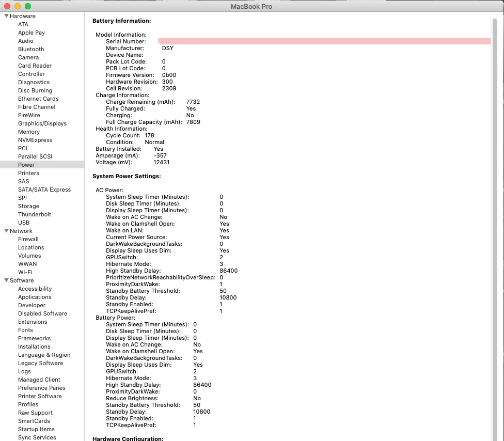Collapse the Hardware section triangle

coord(6,15)
